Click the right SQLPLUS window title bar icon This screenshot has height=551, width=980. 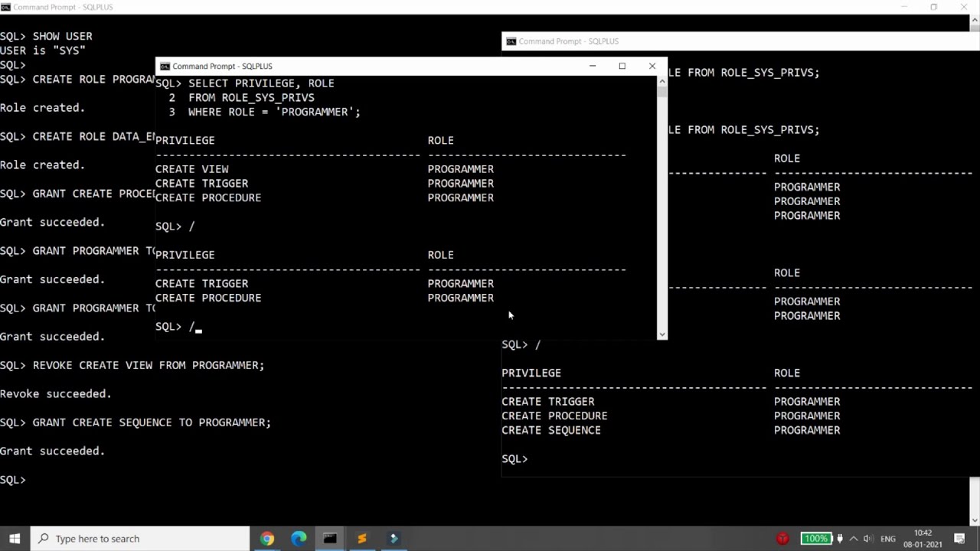click(511, 41)
